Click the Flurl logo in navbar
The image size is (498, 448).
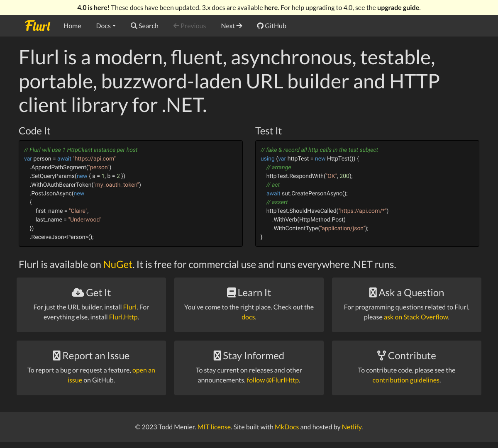[38, 26]
